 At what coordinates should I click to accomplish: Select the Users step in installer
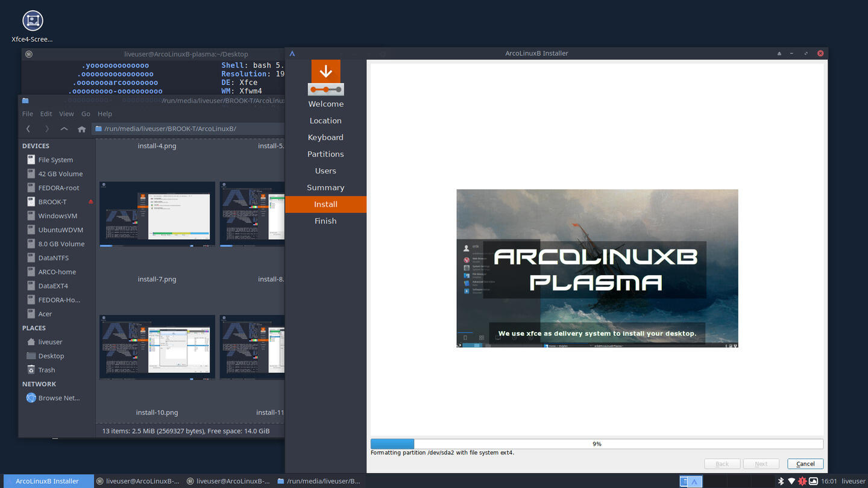(325, 171)
